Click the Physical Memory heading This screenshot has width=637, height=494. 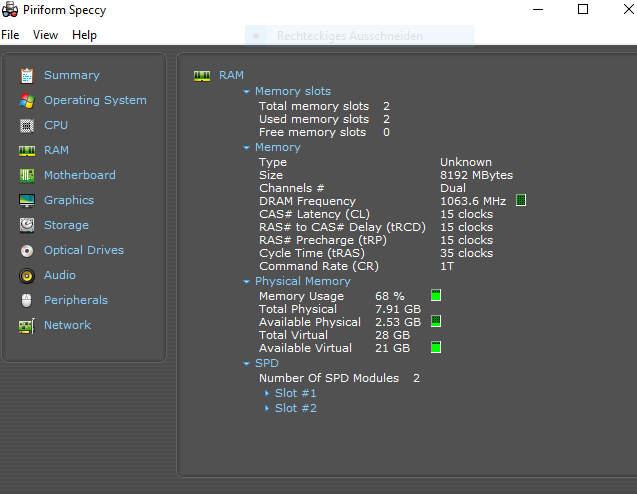[x=303, y=282]
